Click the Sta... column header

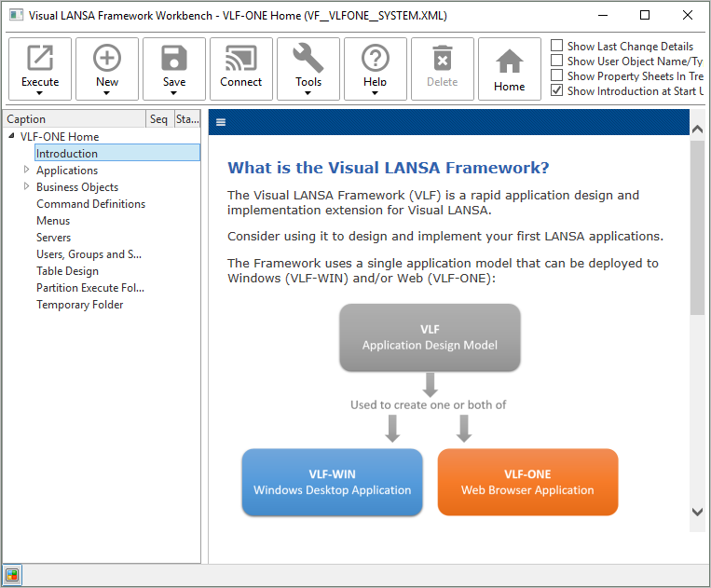pos(187,118)
